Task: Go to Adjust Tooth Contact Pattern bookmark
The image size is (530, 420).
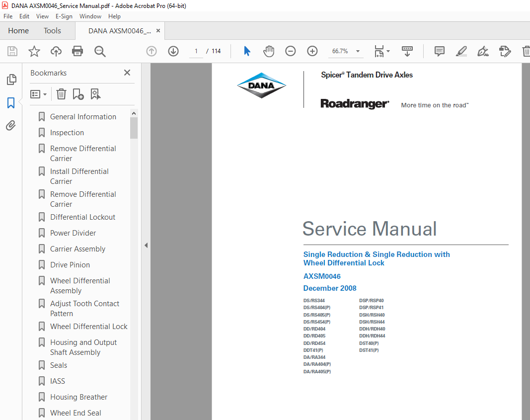Action: (x=84, y=308)
